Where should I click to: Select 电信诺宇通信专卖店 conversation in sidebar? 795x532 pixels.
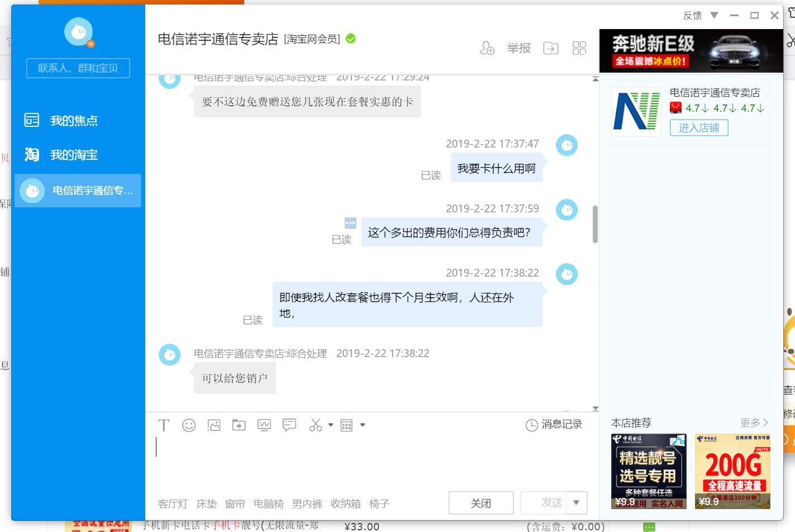coord(78,191)
